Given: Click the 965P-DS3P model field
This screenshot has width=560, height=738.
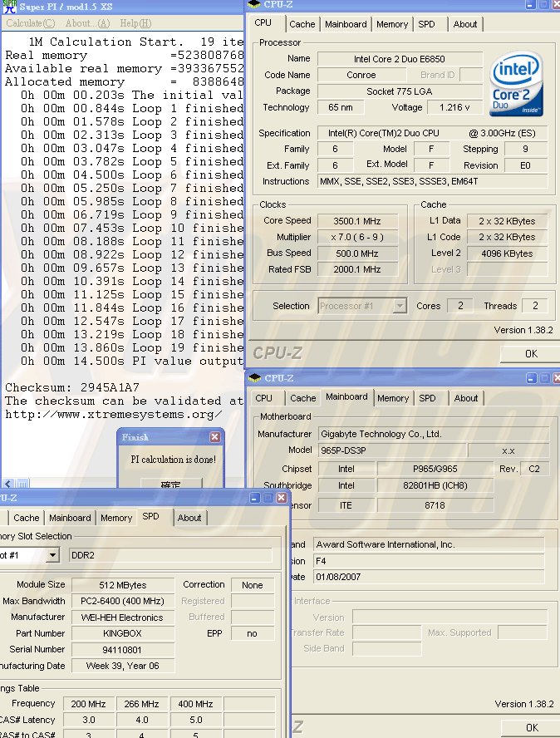Looking at the screenshot, I should click(x=392, y=450).
